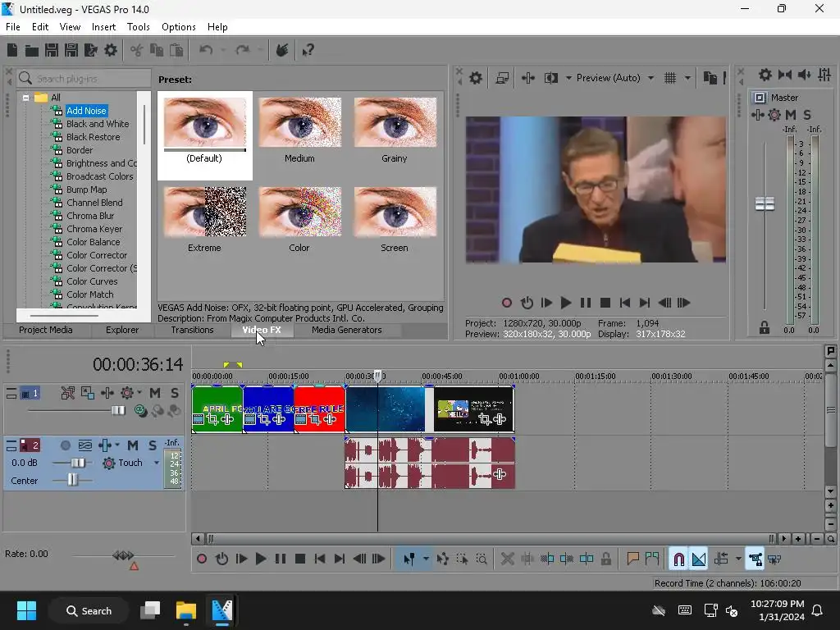Open track 1 FX dropdown arrow
The width and height of the screenshot is (840, 630).
tap(139, 393)
